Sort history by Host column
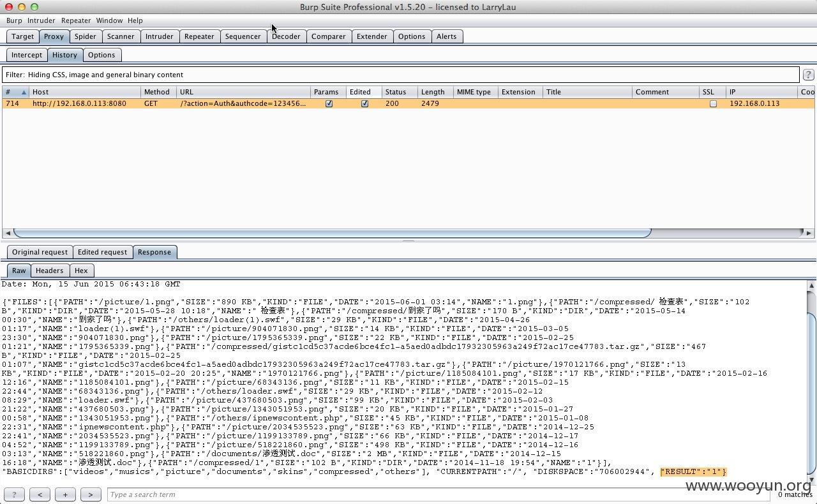 [85, 92]
